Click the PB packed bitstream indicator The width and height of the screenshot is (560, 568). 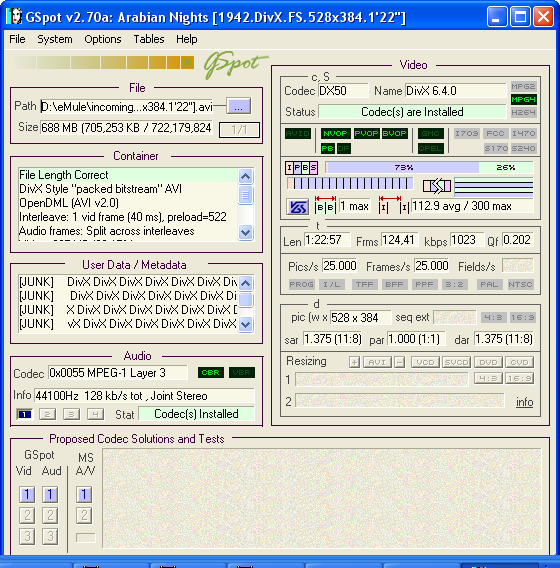click(x=327, y=148)
